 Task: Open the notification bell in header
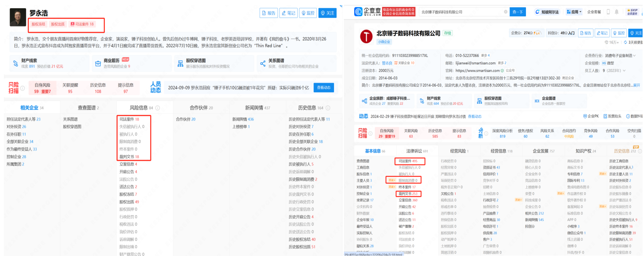tap(616, 12)
